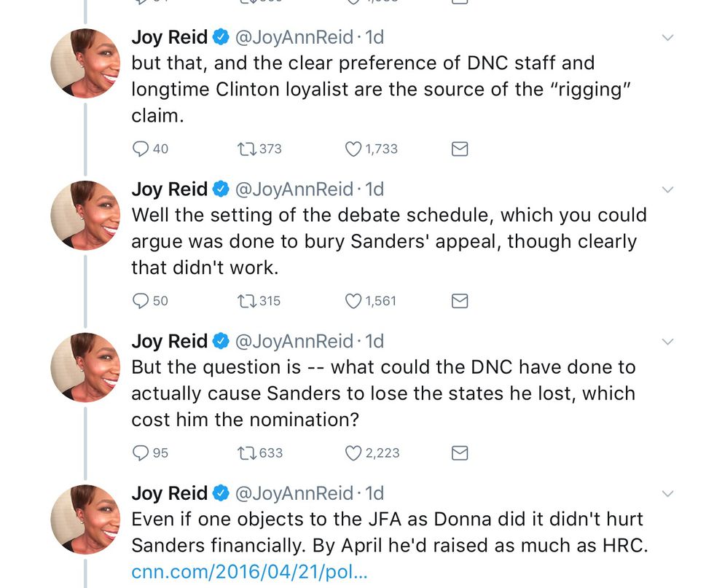The image size is (714, 588).
Task: Like the "cost him the nomination" tweet
Action: pos(353,453)
